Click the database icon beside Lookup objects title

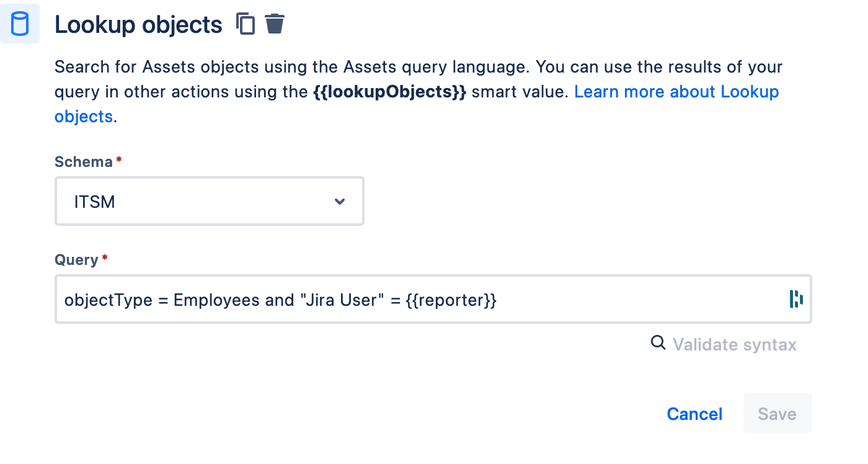pyautogui.click(x=20, y=24)
